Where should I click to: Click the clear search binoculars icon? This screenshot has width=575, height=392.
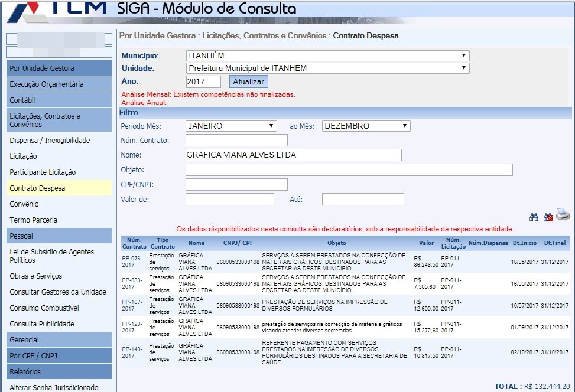point(548,217)
